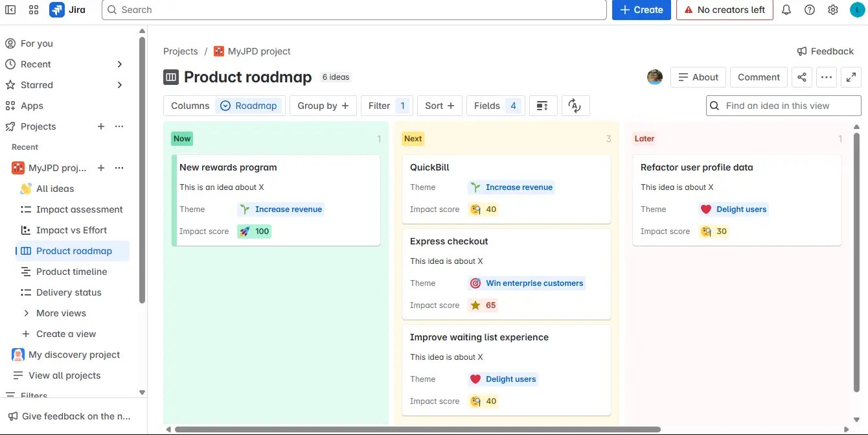Click the search ideas input field
Image resolution: width=868 pixels, height=435 pixels.
coord(783,105)
